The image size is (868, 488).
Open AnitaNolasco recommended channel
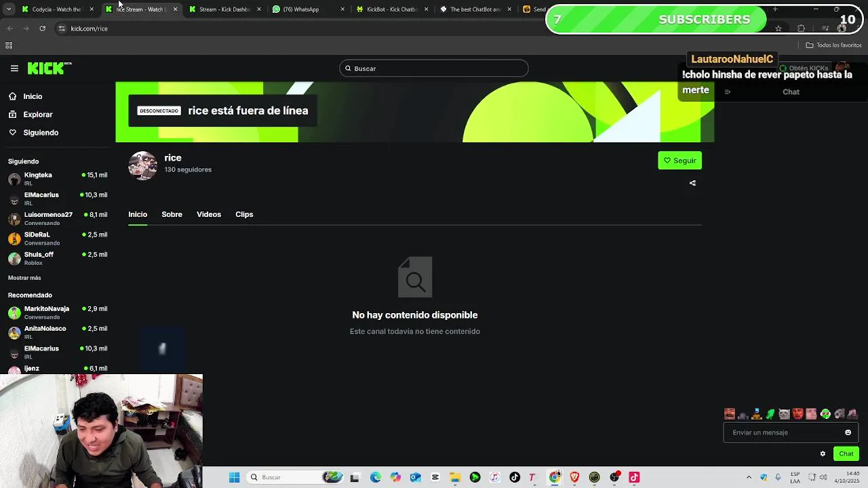[x=58, y=332]
